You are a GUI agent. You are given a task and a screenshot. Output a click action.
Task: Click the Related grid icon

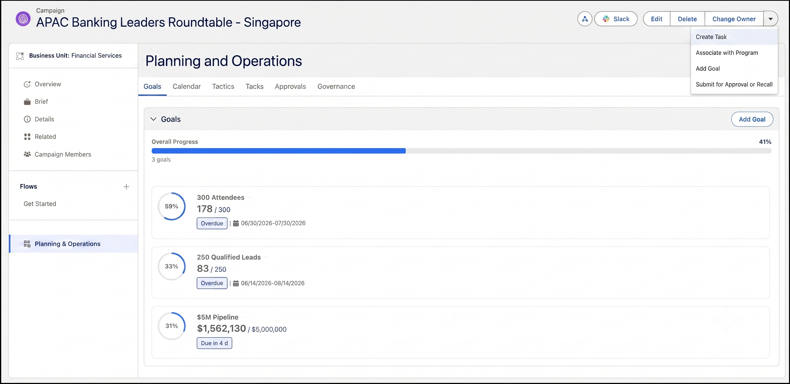27,137
